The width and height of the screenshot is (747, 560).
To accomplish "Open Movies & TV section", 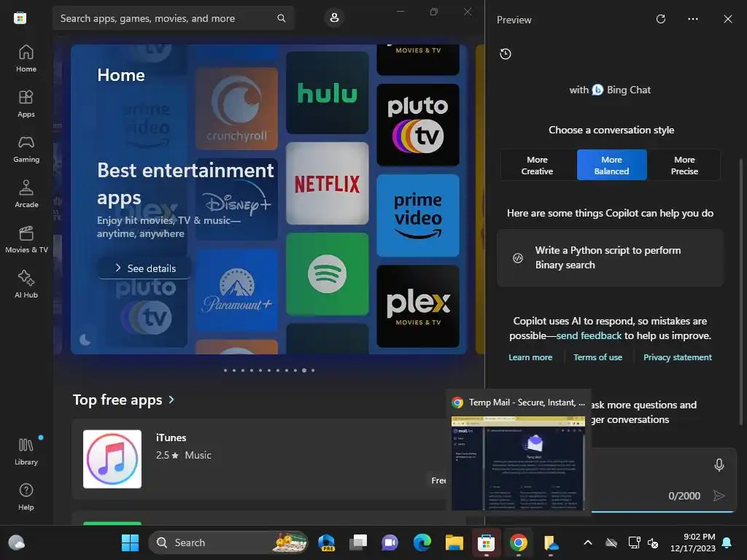I will (x=26, y=239).
